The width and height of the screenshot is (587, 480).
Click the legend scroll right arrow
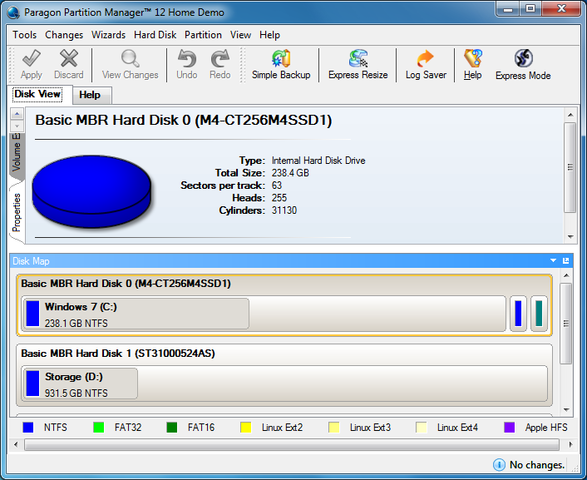coord(570,445)
